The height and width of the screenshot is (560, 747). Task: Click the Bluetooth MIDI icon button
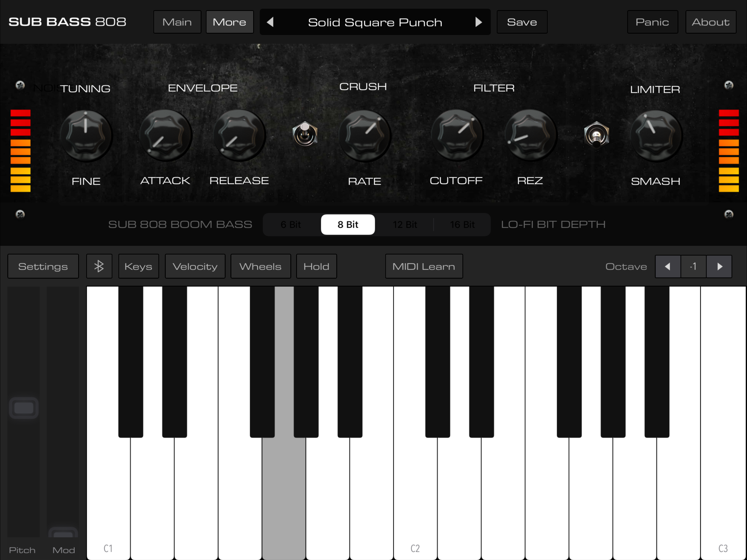pyautogui.click(x=99, y=266)
